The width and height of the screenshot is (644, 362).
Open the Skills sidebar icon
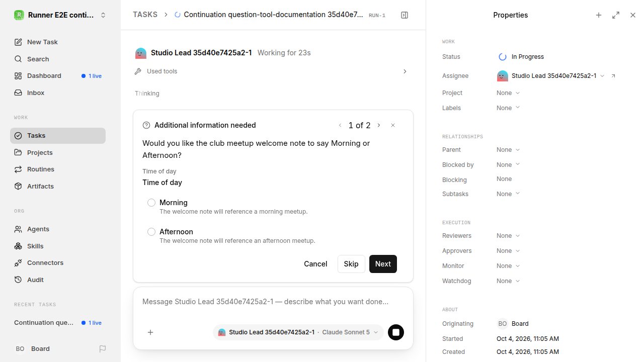(18, 246)
